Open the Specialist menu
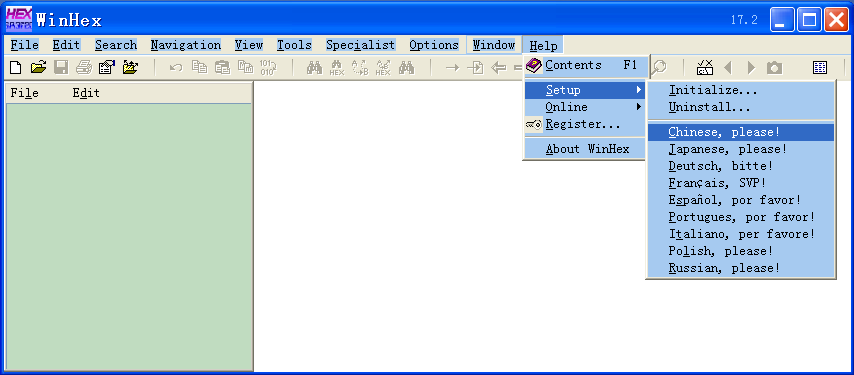 [361, 45]
